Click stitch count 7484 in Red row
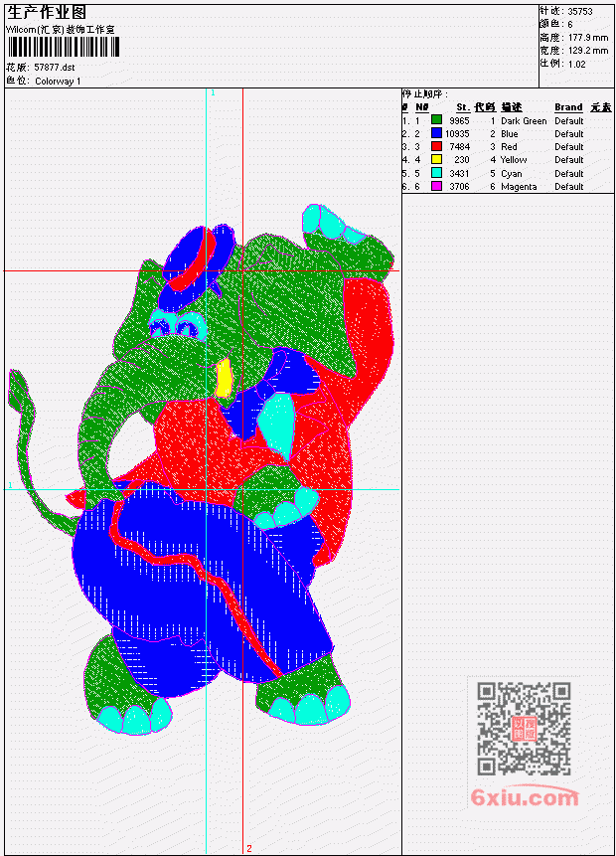Image resolution: width=616 pixels, height=856 pixels. [x=459, y=147]
